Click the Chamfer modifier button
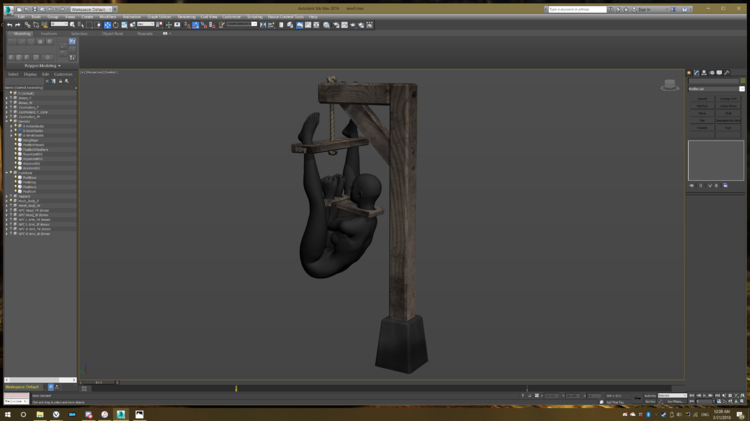750x421 pixels. click(x=702, y=128)
